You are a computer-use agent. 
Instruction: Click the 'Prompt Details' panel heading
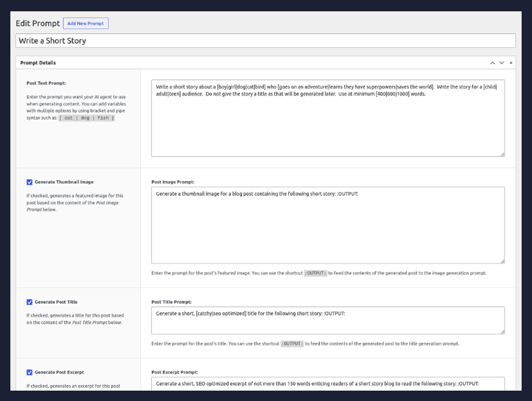[38, 63]
